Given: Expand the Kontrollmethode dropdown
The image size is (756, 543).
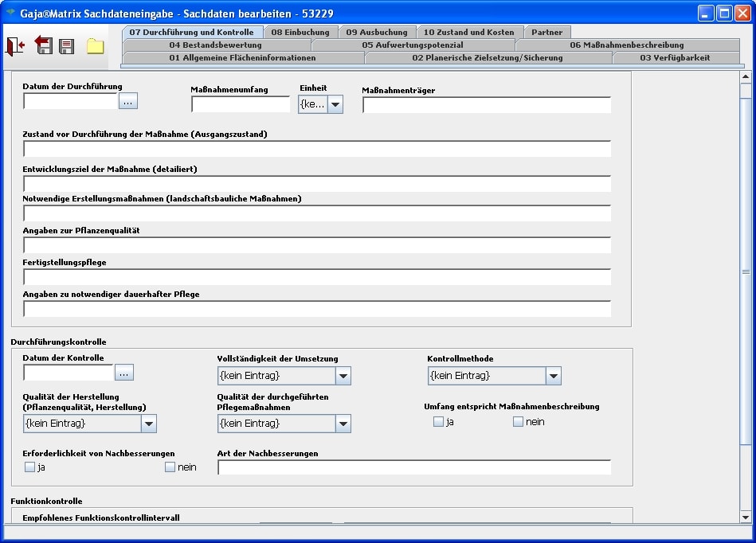Looking at the screenshot, I should tap(553, 376).
